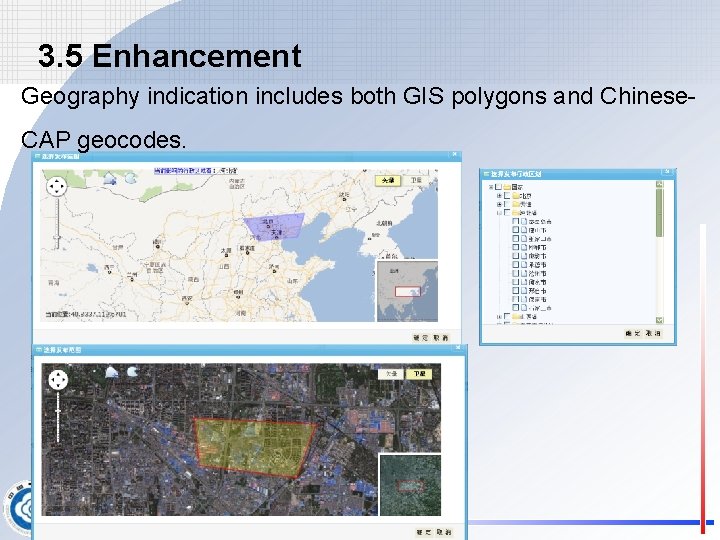The width and height of the screenshot is (720, 540).
Task: Click 取消 in the region tree window
Action: (653, 333)
